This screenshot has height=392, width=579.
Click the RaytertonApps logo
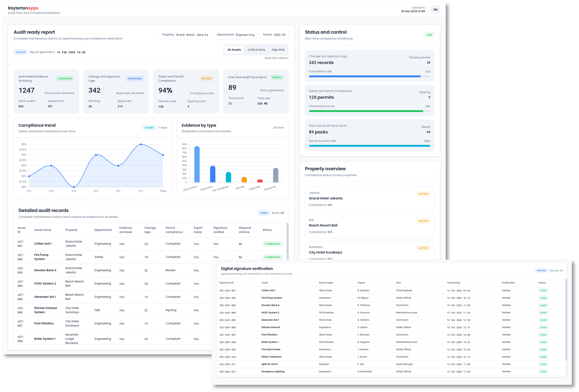tap(23, 8)
